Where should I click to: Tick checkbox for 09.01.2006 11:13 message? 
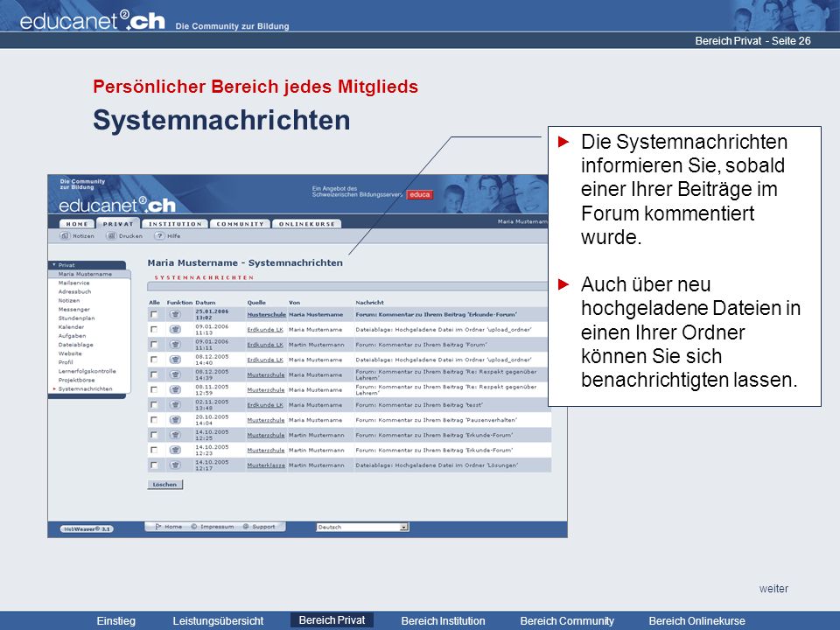154,330
